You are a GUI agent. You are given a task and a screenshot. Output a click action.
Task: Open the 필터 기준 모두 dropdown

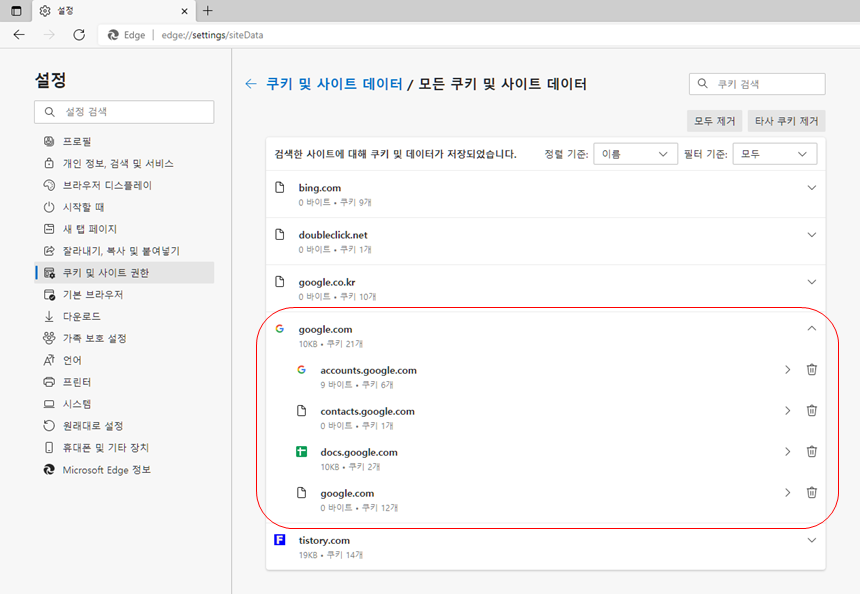[x=774, y=154]
